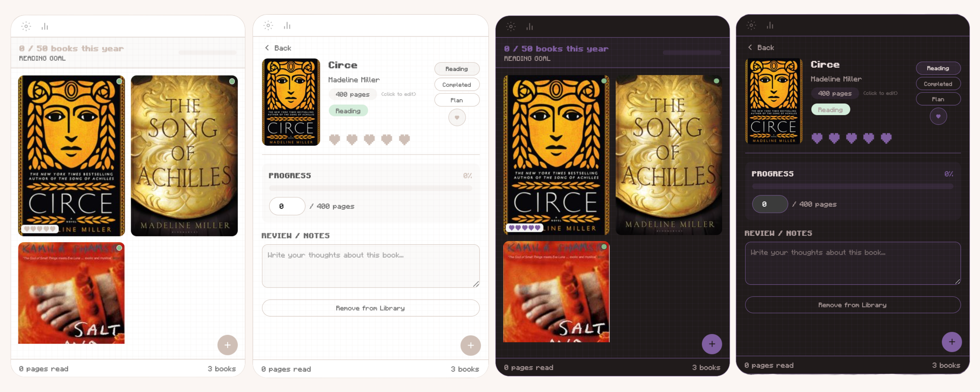This screenshot has height=392, width=980.
Task: Click Circe cover thumbnail in dark detail panel
Action: click(x=774, y=101)
